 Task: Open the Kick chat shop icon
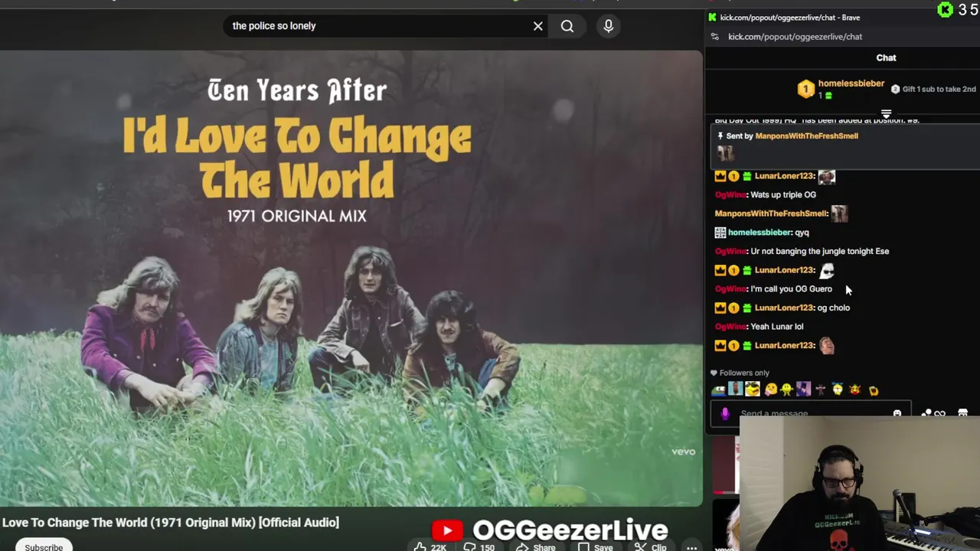pyautogui.click(x=963, y=413)
